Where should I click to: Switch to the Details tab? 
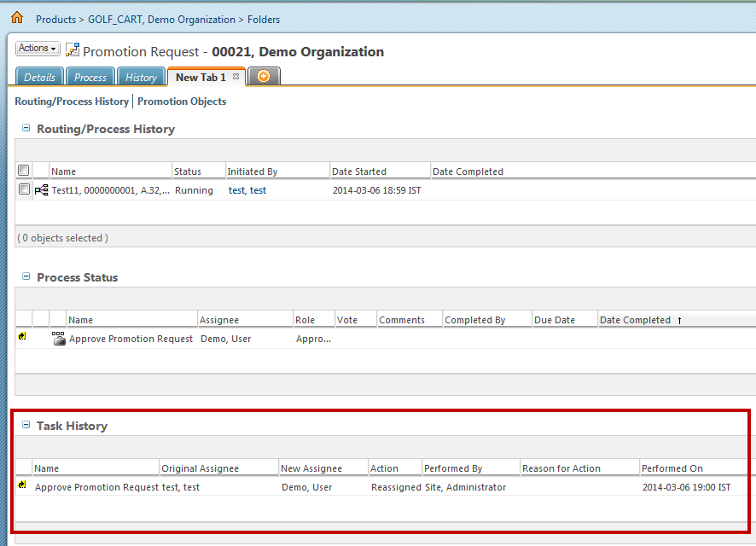click(39, 78)
